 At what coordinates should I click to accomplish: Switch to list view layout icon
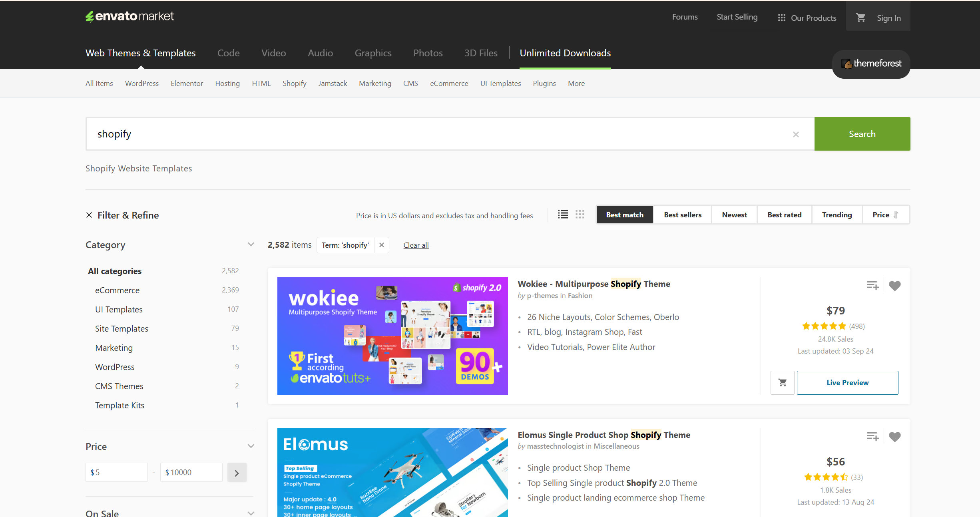(563, 215)
